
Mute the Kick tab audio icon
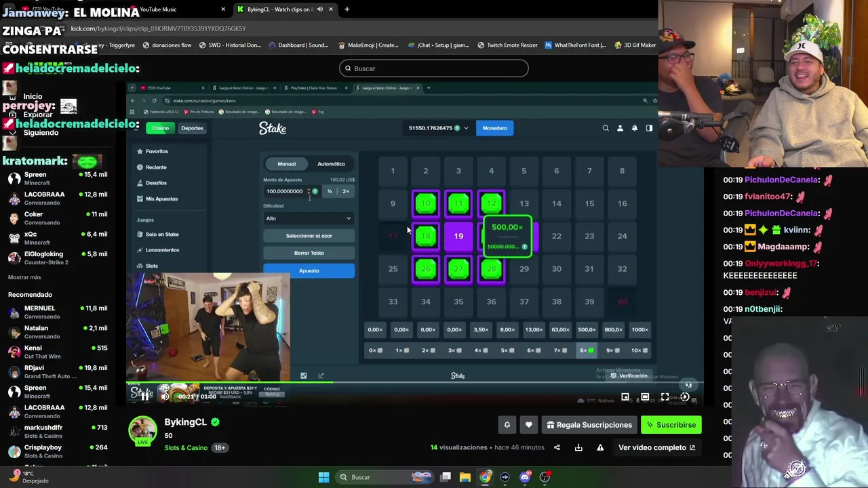pyautogui.click(x=320, y=9)
